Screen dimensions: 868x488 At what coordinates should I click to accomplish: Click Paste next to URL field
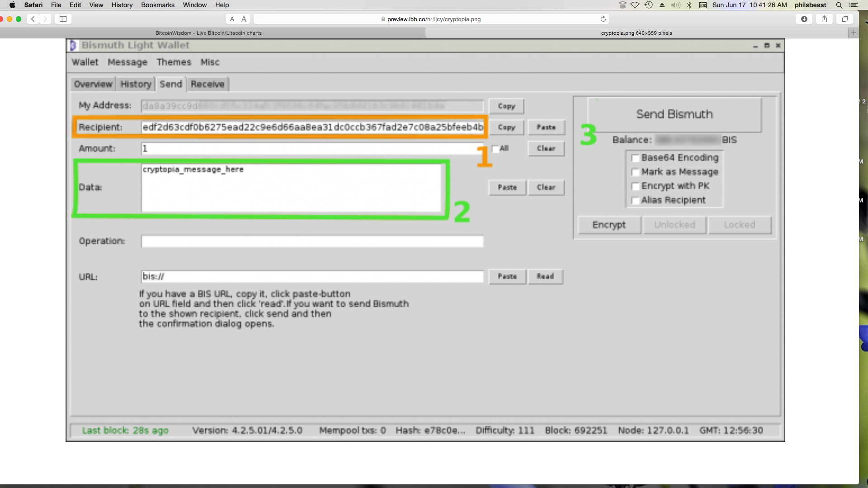(507, 277)
